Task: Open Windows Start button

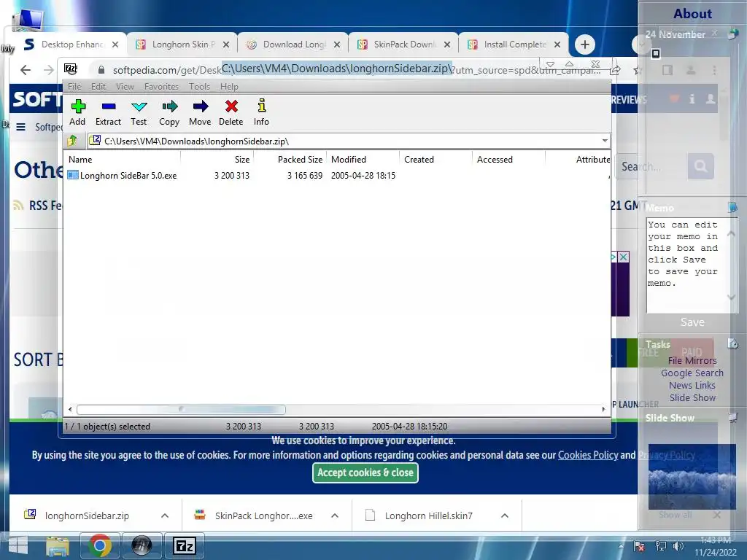Action: [x=18, y=545]
